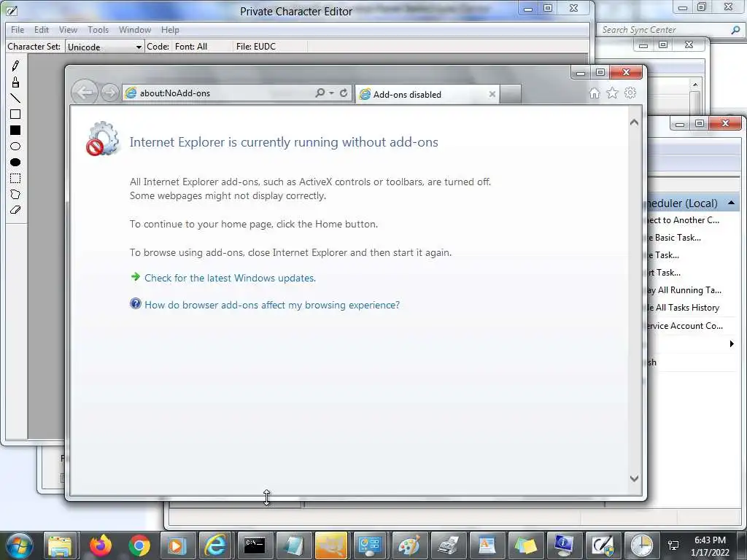The height and width of the screenshot is (560, 747).
Task: Click the Home icon in Internet Explorer
Action: pyautogui.click(x=594, y=93)
